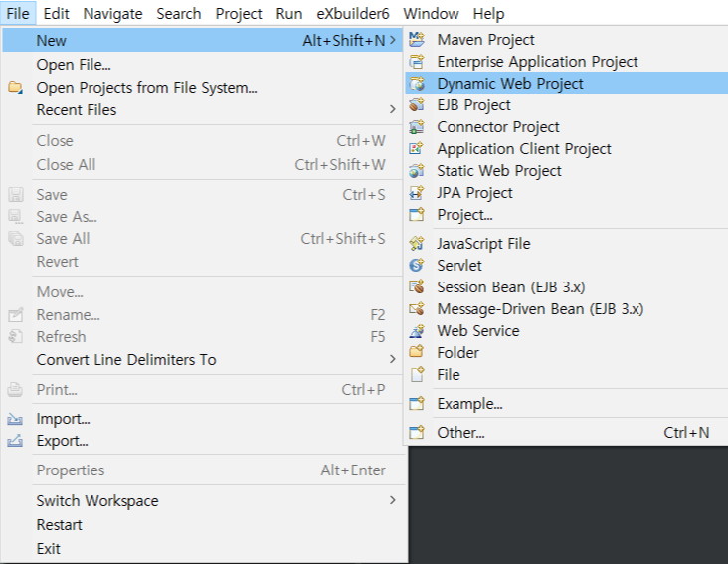Click the JPA Project icon

click(417, 193)
